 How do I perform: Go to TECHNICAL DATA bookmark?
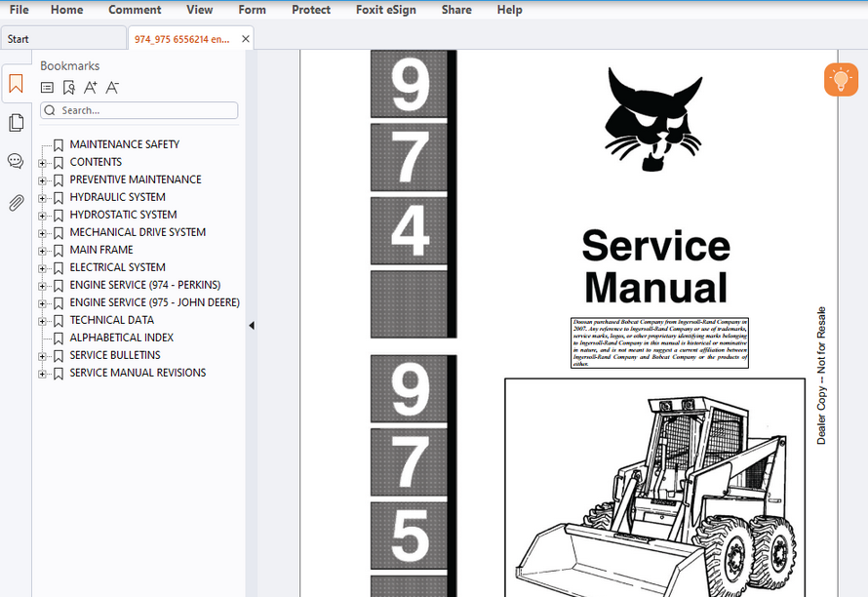[x=112, y=321]
